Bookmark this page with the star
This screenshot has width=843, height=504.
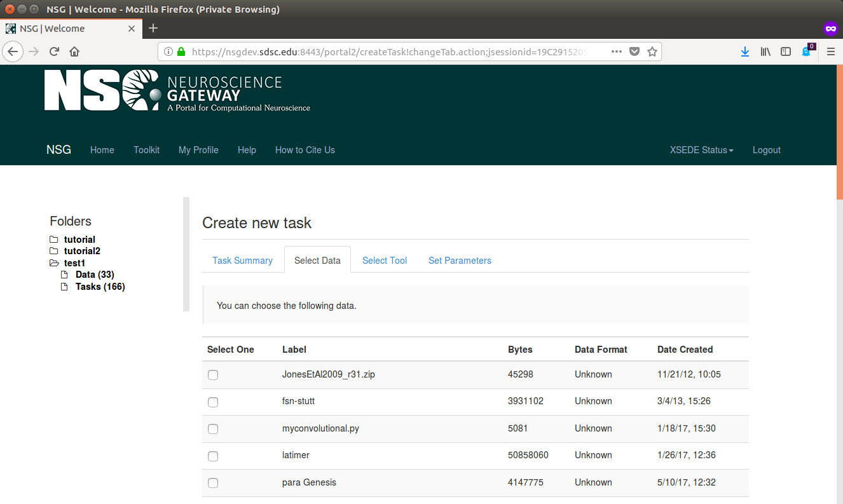coord(652,51)
